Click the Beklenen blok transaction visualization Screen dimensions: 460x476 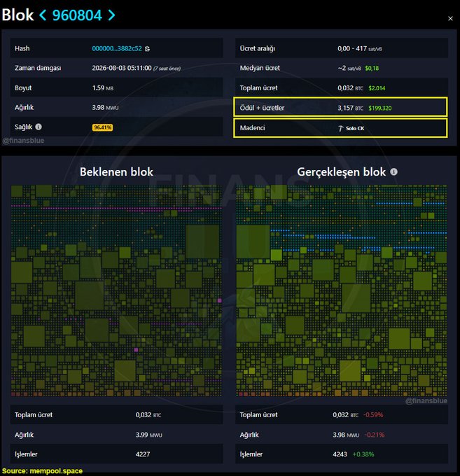(x=116, y=290)
